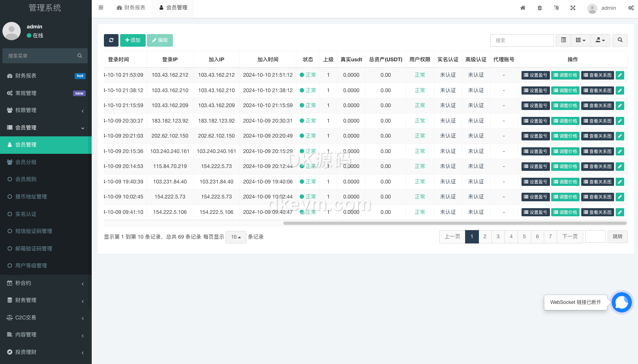Toggle the sidebar hamburger menu icon
This screenshot has width=638, height=364.
point(101,8)
